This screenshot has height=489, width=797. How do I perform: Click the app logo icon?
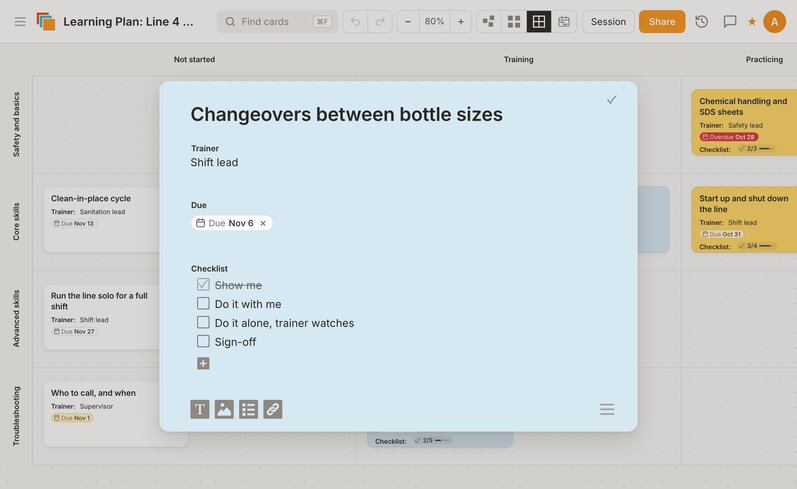click(x=46, y=21)
